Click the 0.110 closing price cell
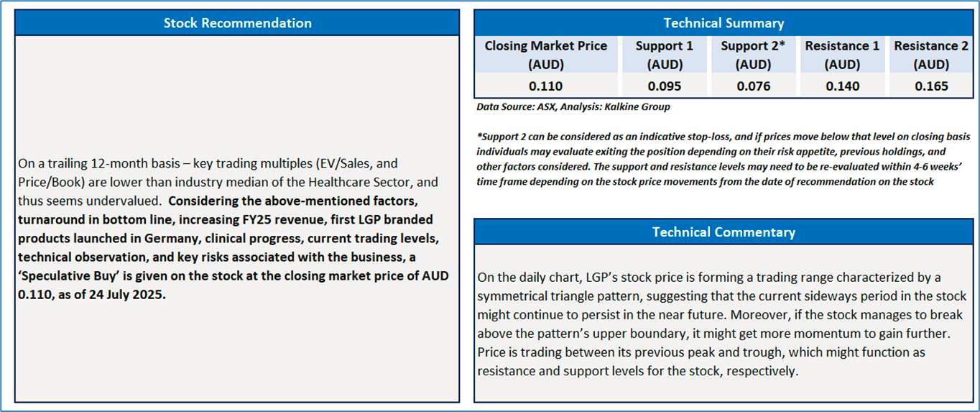This screenshot has height=412, width=980. (x=545, y=86)
